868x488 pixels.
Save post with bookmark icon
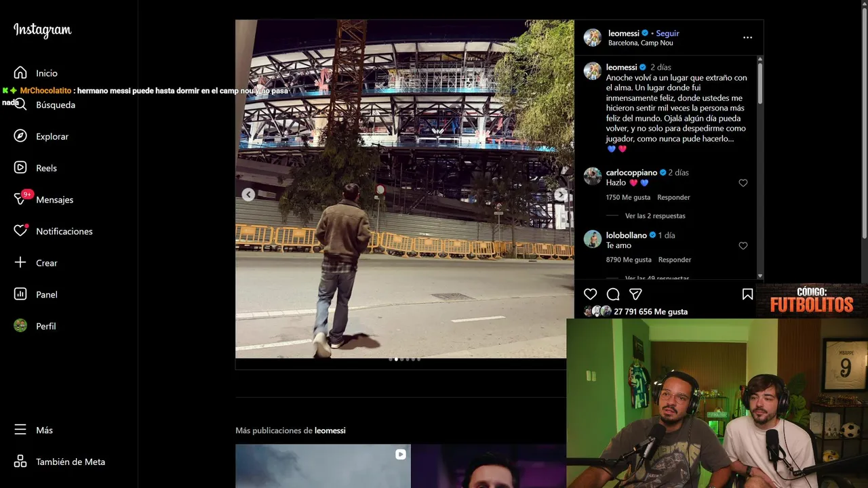tap(747, 294)
